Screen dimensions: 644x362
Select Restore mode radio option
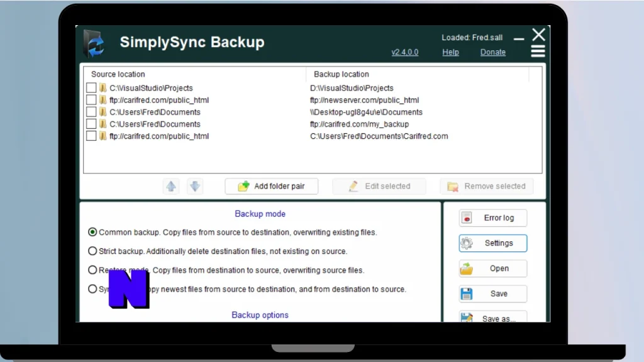(92, 270)
